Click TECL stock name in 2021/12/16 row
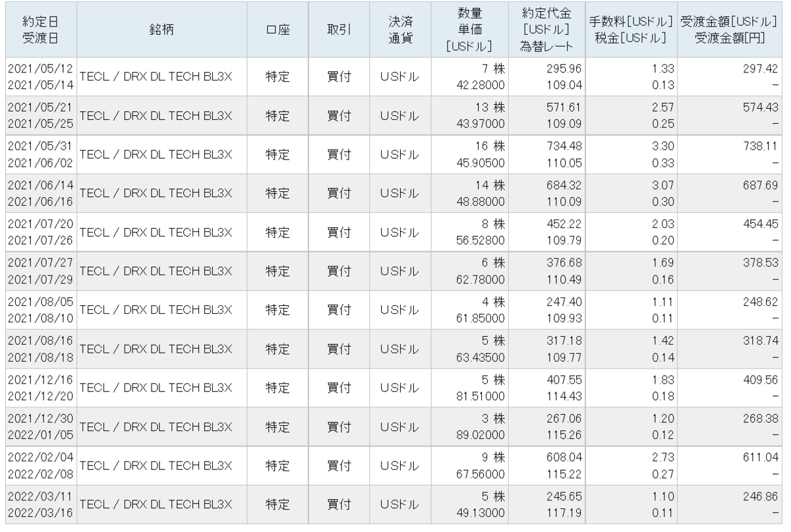The height and width of the screenshot is (532, 791). click(x=156, y=388)
